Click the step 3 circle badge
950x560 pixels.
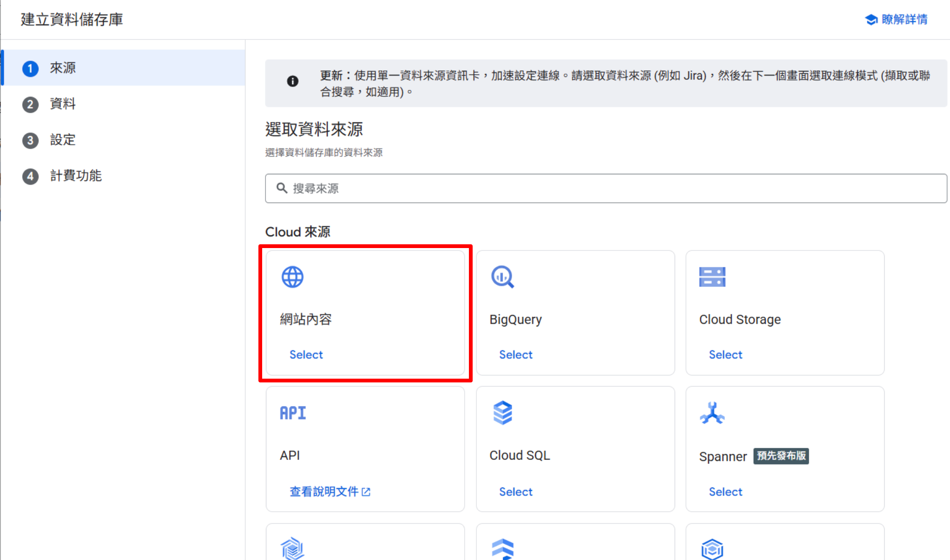click(31, 140)
